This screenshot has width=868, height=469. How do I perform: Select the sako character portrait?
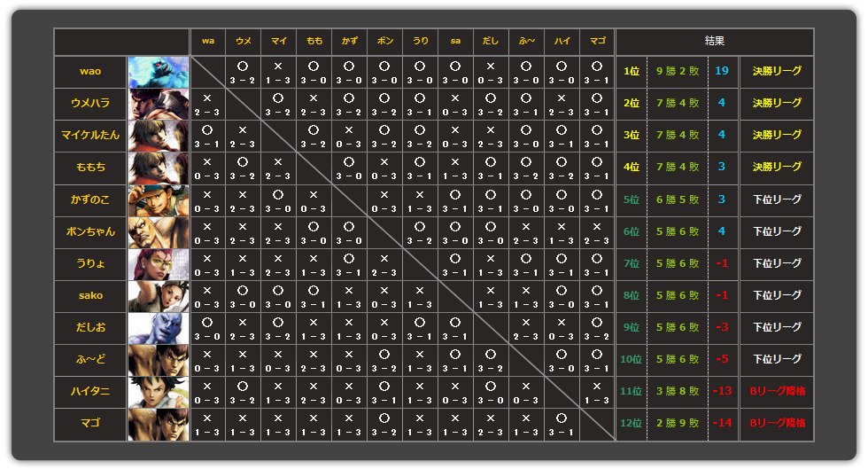coord(159,295)
